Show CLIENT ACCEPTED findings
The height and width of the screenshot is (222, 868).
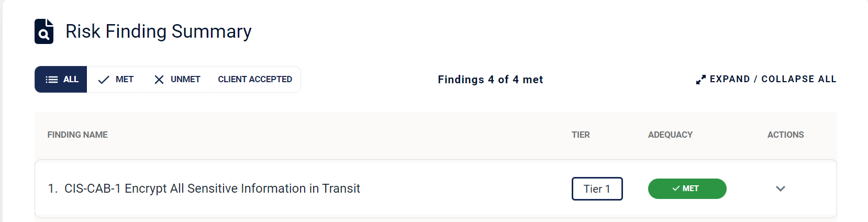coord(255,80)
